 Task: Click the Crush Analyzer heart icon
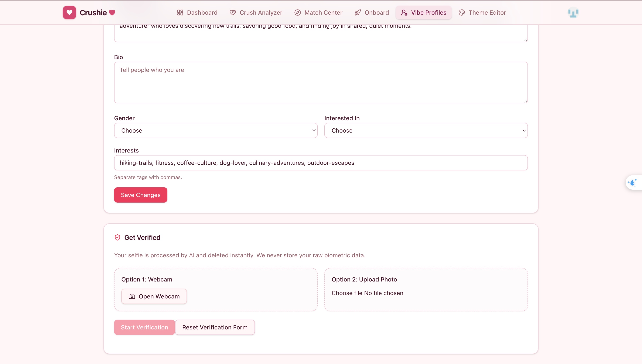point(233,13)
